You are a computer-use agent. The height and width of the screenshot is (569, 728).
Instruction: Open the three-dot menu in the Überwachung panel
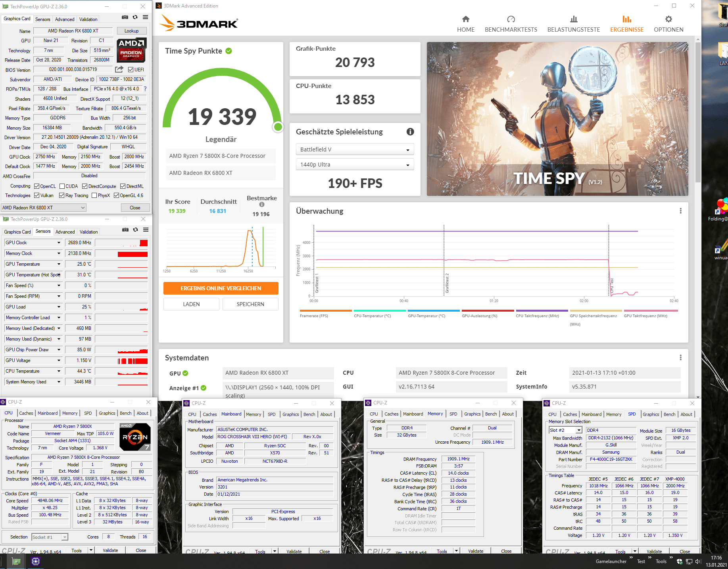680,211
